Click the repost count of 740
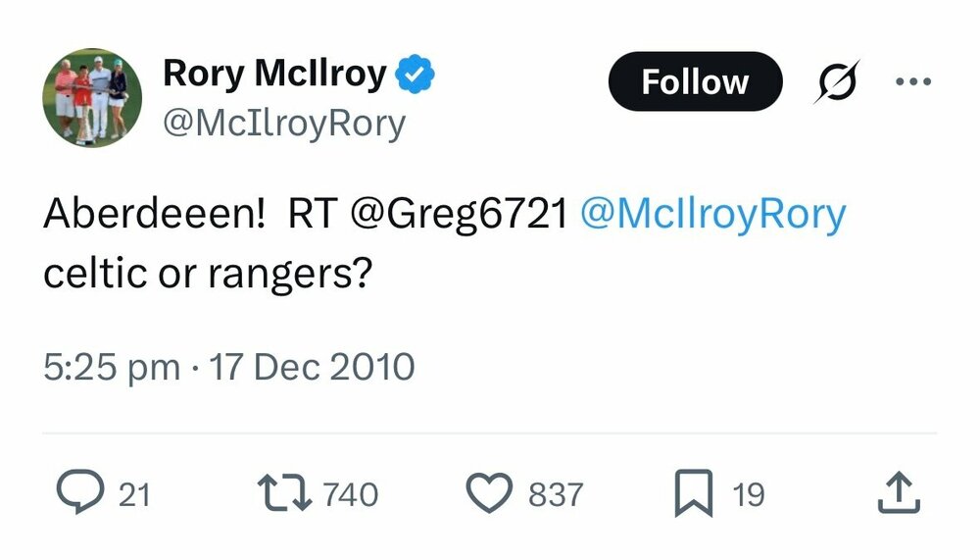Screen dimensions: 980x560 tap(350, 494)
